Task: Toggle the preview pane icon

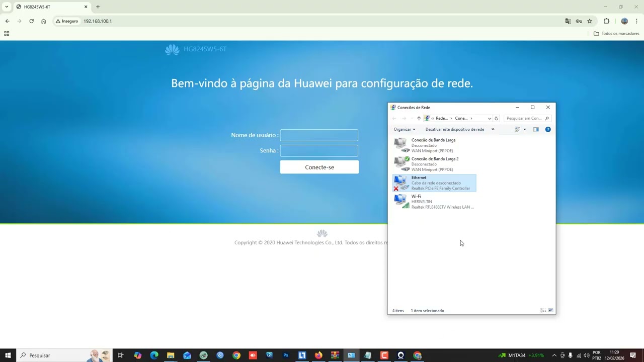Action: pyautogui.click(x=536, y=129)
